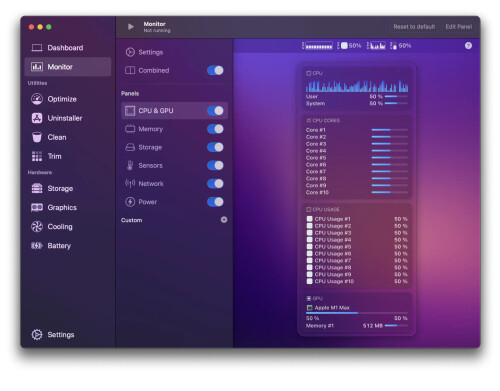Open the Trim grid icon
This screenshot has width=500, height=391.
coord(37,156)
